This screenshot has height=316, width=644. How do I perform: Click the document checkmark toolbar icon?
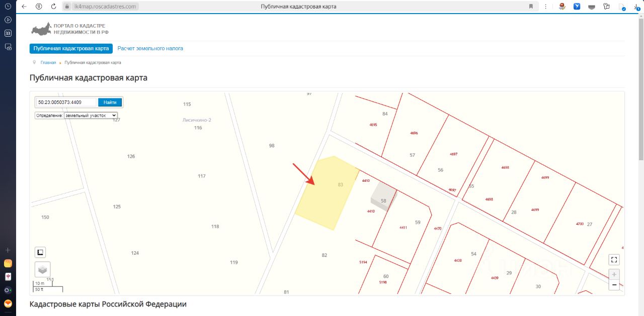622,7
